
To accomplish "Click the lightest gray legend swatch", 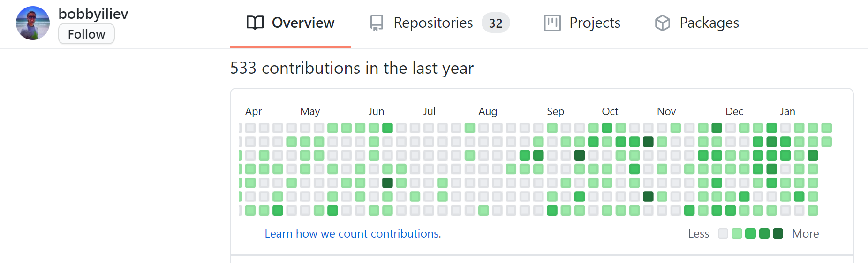I will point(723,233).
